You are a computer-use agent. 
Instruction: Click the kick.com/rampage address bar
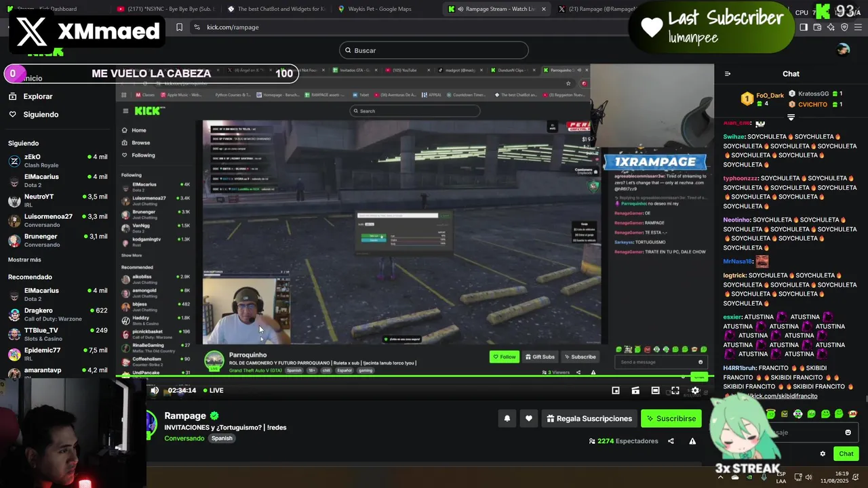click(x=233, y=27)
